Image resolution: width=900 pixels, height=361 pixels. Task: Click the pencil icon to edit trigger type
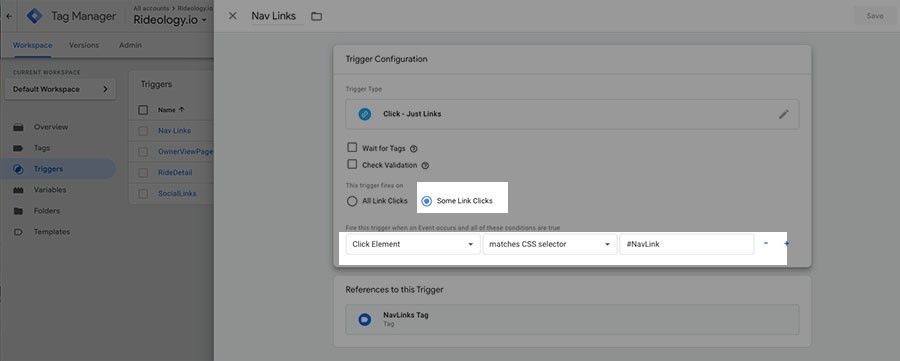click(x=783, y=114)
